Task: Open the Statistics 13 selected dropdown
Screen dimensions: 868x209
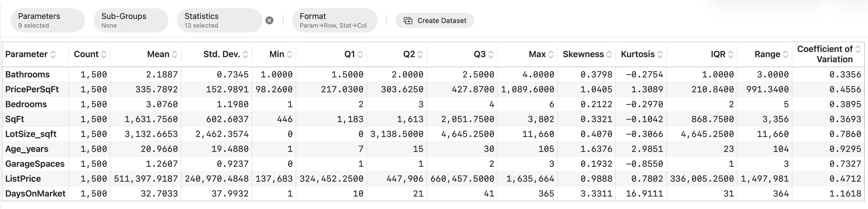Action: [x=219, y=20]
